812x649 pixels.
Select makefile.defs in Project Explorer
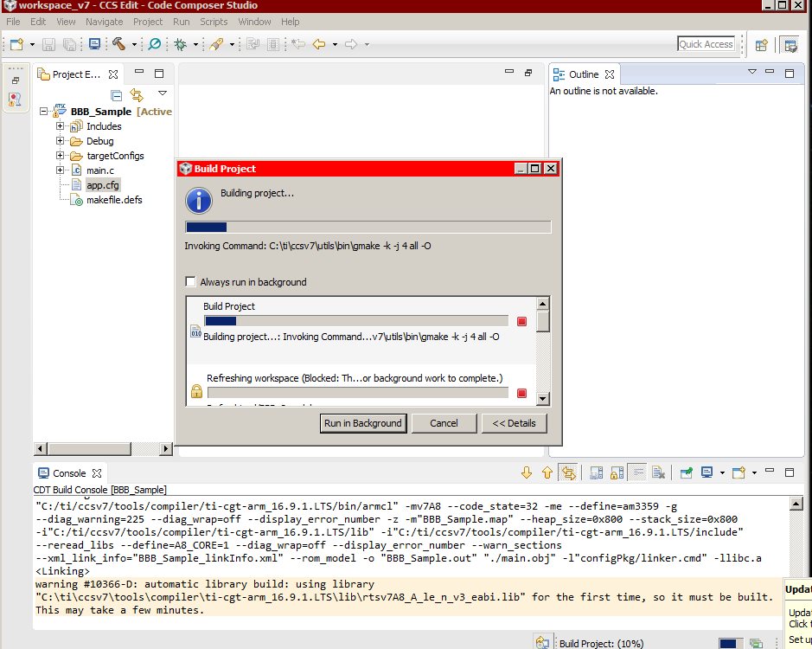(x=114, y=200)
